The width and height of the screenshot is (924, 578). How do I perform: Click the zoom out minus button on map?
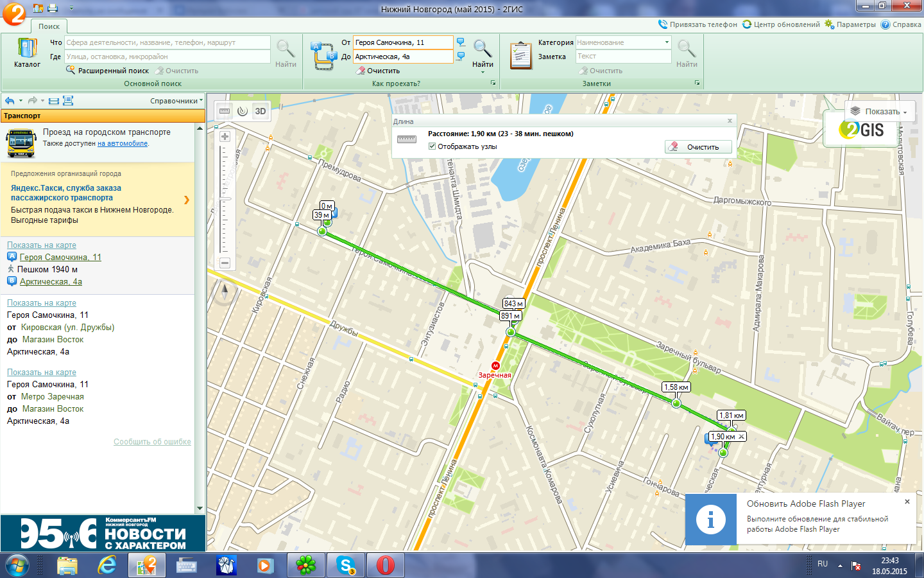click(225, 263)
